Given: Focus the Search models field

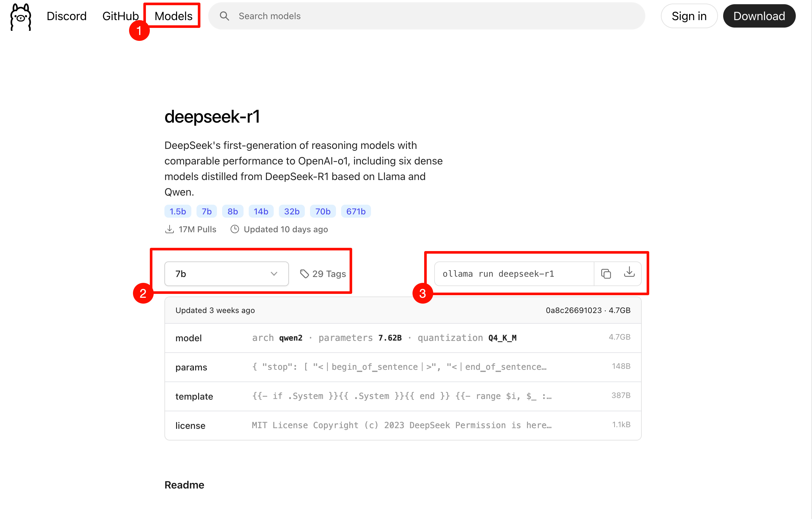Looking at the screenshot, I should pyautogui.click(x=435, y=16).
